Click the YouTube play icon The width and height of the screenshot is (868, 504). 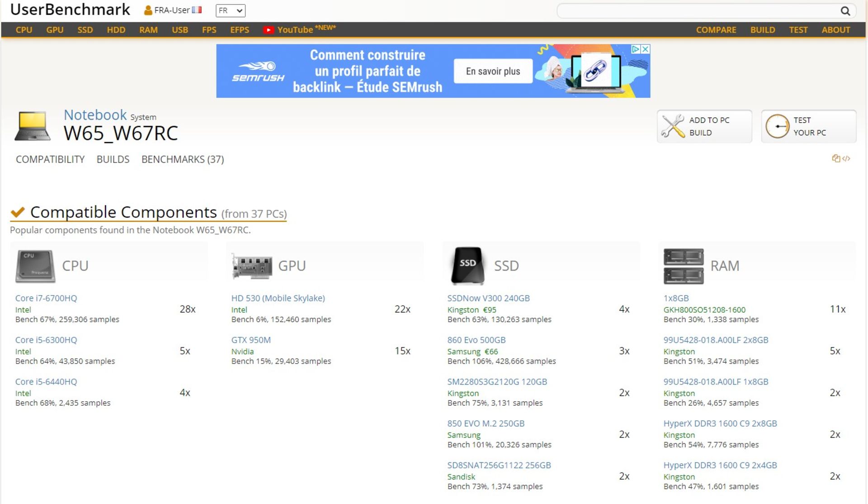tap(269, 30)
